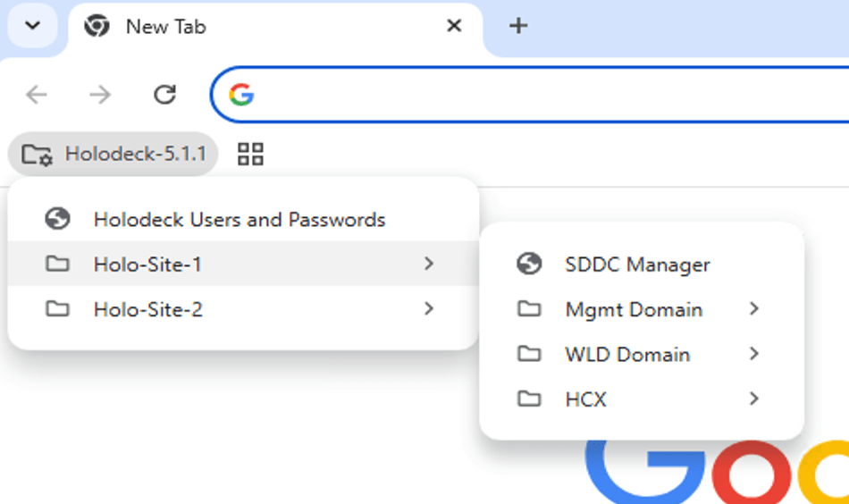Screen dimensions: 849x504
Task: Click the folder icon beside HCX
Action: click(529, 399)
